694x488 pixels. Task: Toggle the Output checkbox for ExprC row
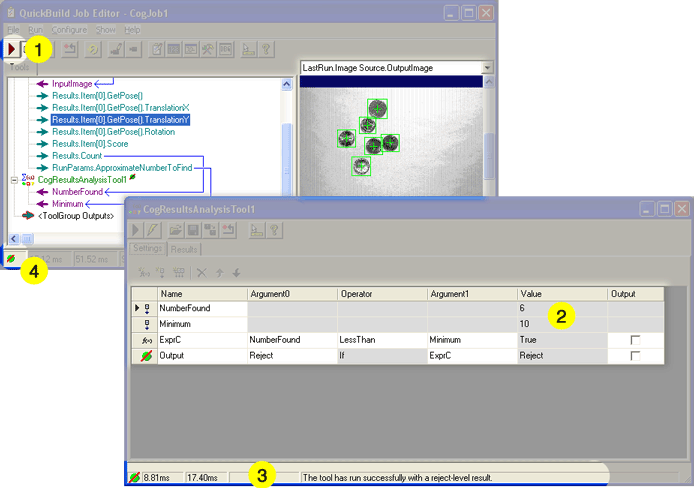click(x=635, y=340)
